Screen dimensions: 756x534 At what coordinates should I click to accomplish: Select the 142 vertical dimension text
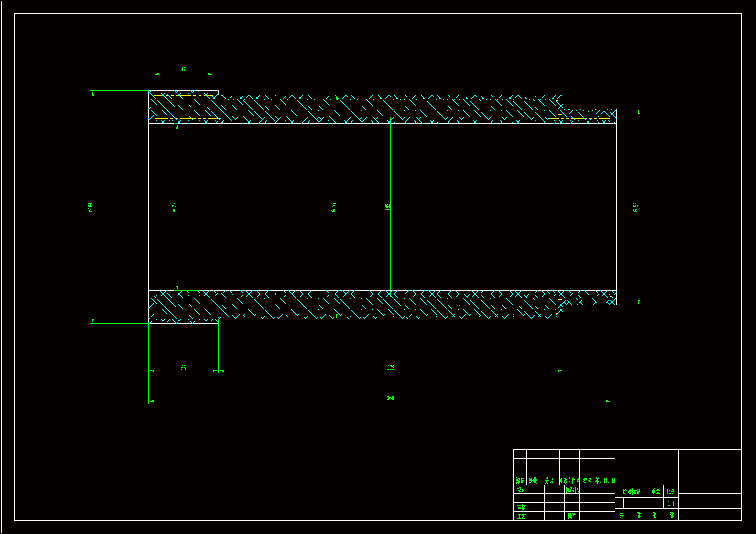[x=388, y=207]
